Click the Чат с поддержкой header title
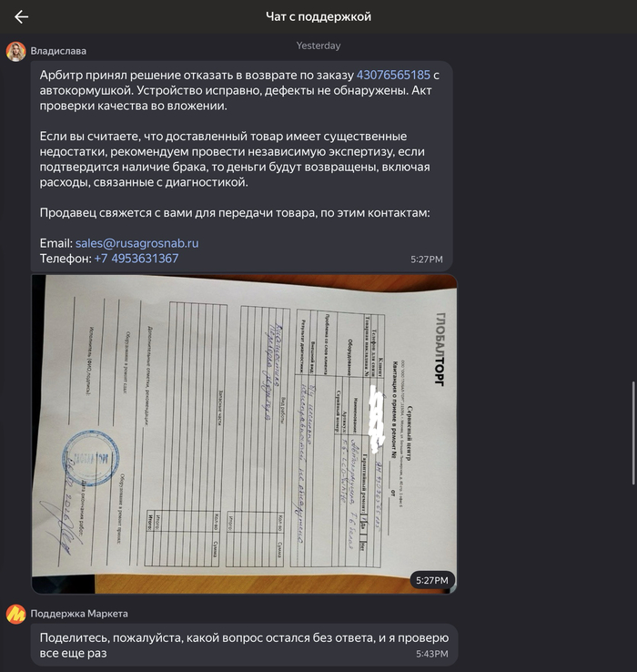This screenshot has width=637, height=672. point(318,16)
